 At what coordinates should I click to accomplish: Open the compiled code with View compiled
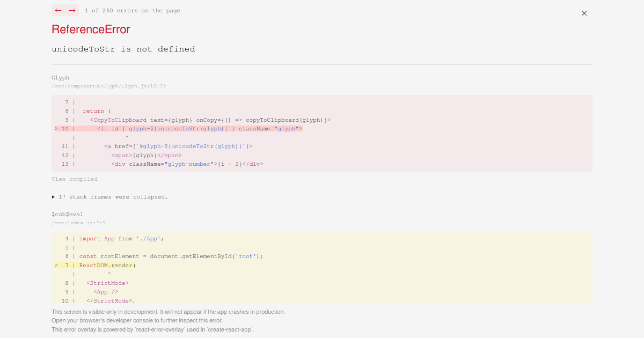point(75,179)
